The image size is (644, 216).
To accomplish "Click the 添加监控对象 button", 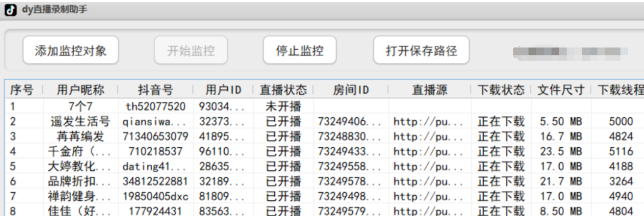I will [x=70, y=50].
